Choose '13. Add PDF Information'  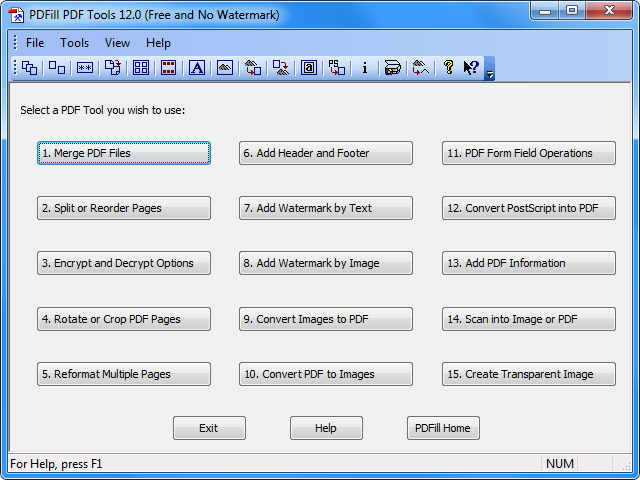point(529,263)
